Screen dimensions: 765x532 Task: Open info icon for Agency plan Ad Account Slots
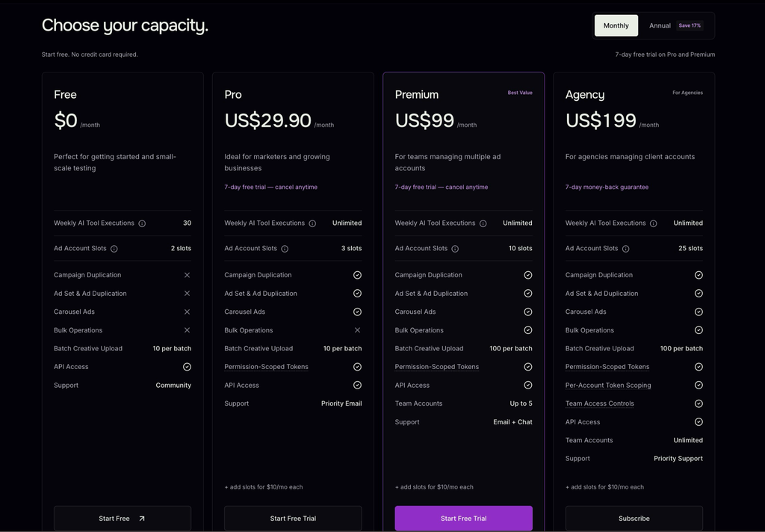[625, 249]
